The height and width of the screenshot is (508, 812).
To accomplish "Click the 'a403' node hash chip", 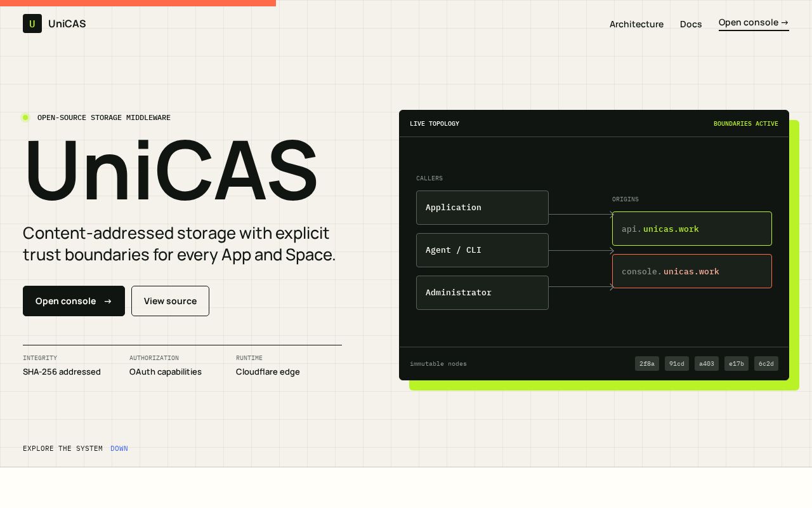I will [x=707, y=364].
